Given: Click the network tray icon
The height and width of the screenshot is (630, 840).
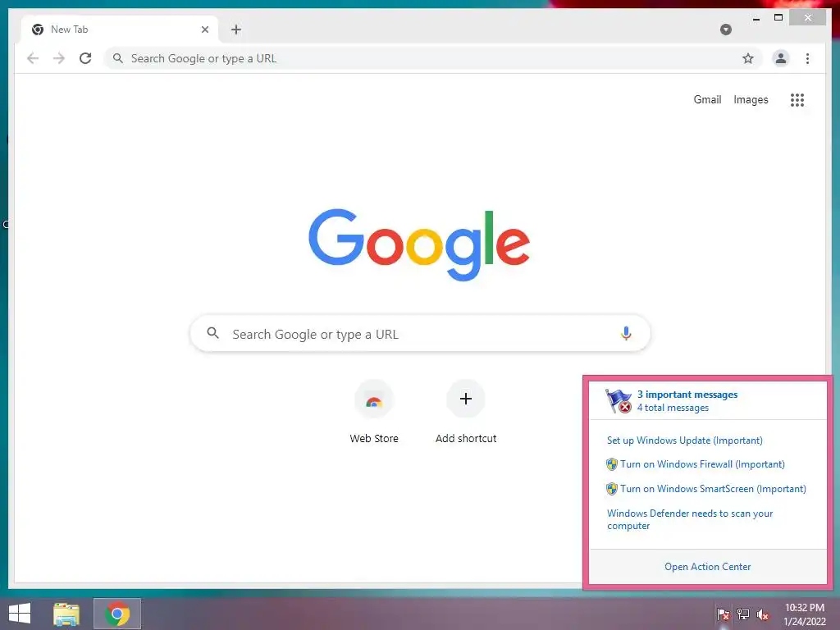Looking at the screenshot, I should click(743, 614).
